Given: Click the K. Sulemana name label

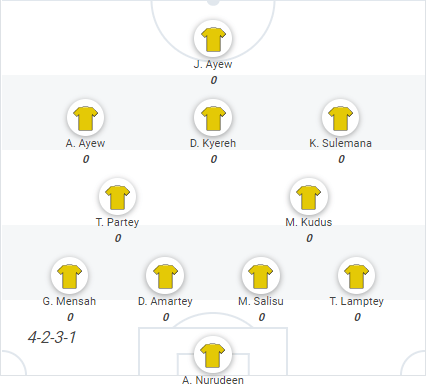Looking at the screenshot, I should point(340,143).
